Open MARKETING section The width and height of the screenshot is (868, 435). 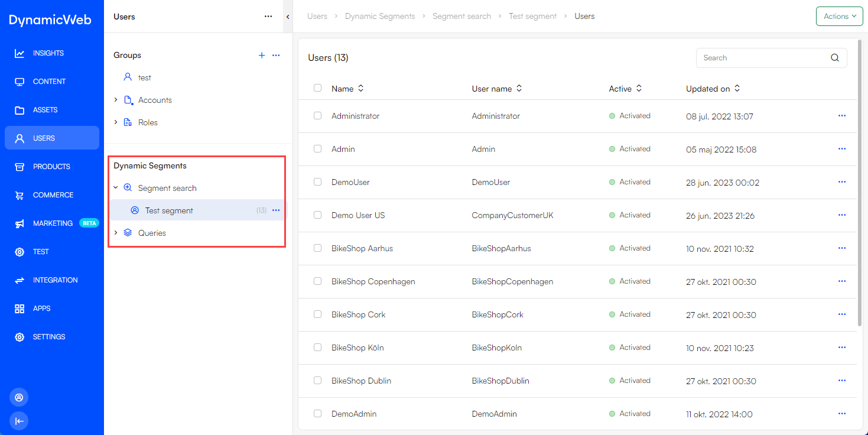tap(52, 223)
